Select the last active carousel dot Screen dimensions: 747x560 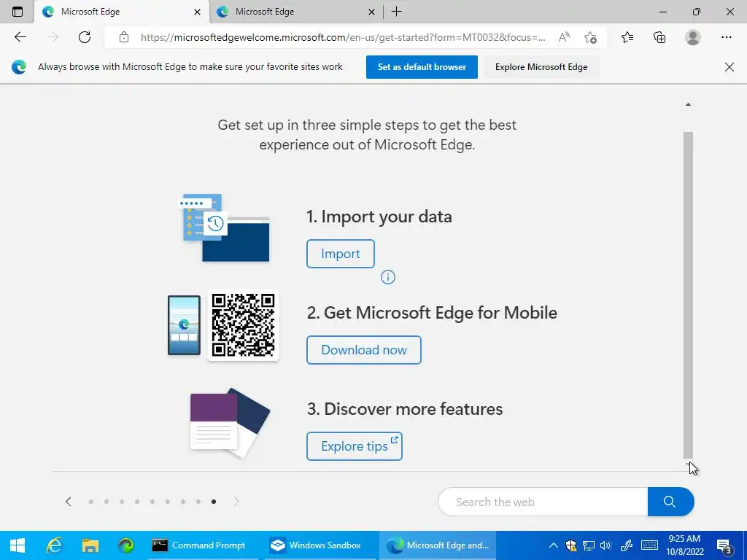click(x=214, y=502)
